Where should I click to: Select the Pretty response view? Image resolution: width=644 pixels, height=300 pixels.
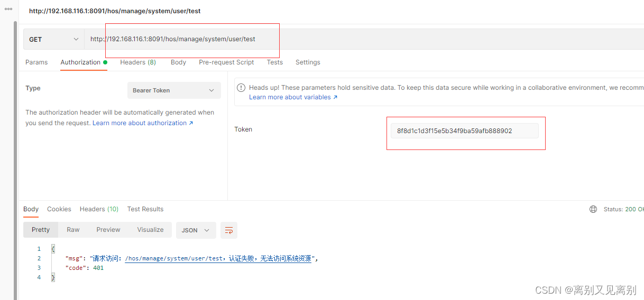(x=41, y=230)
